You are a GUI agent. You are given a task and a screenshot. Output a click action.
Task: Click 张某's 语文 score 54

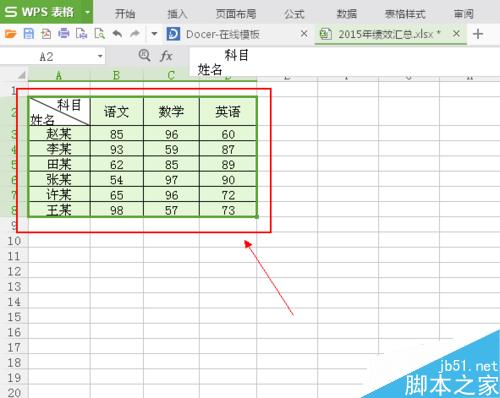[x=117, y=179]
